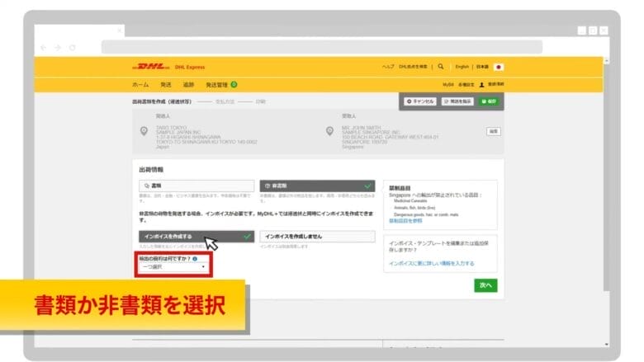Click the ヘルプ help link
This screenshot has height=362, width=644.
point(388,67)
